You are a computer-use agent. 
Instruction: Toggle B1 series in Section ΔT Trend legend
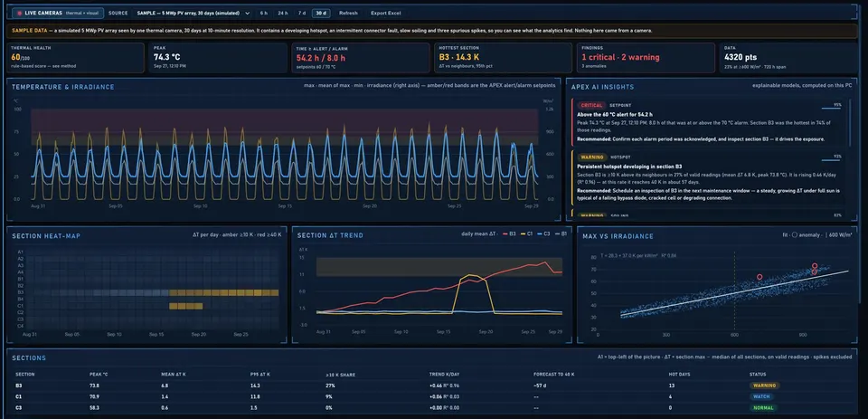(561, 235)
